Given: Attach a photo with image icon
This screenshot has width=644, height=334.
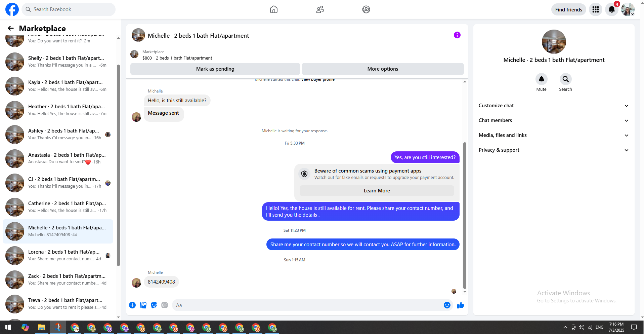Looking at the screenshot, I should (143, 305).
